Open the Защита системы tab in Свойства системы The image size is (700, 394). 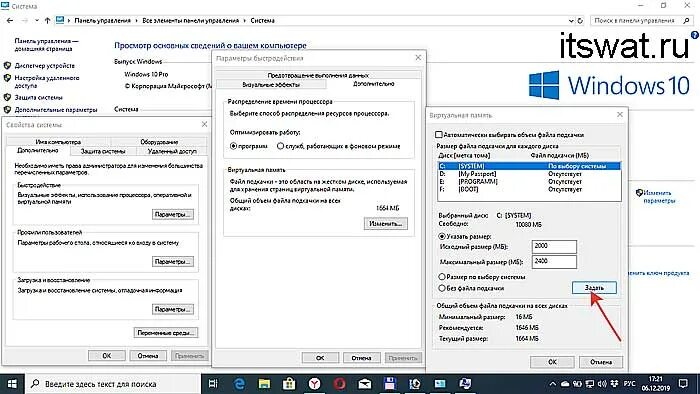[x=103, y=151]
